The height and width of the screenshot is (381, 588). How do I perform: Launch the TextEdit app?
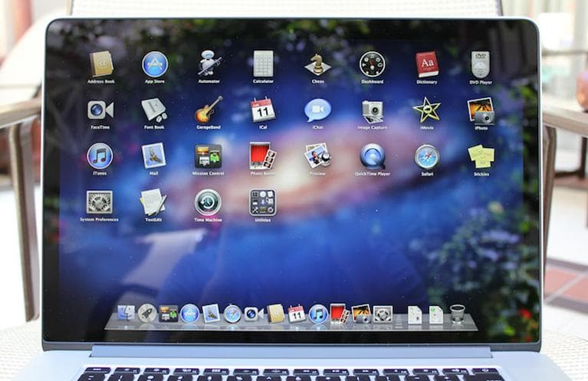click(153, 202)
